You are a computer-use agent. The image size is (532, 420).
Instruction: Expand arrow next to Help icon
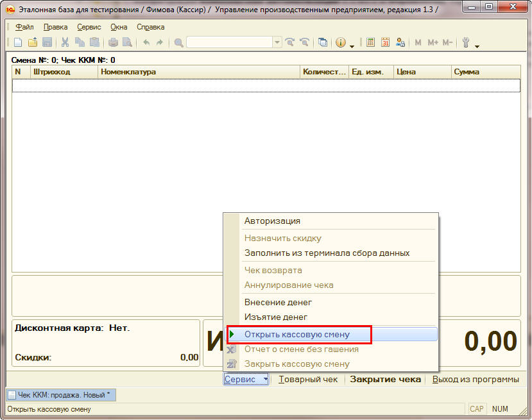(352, 46)
